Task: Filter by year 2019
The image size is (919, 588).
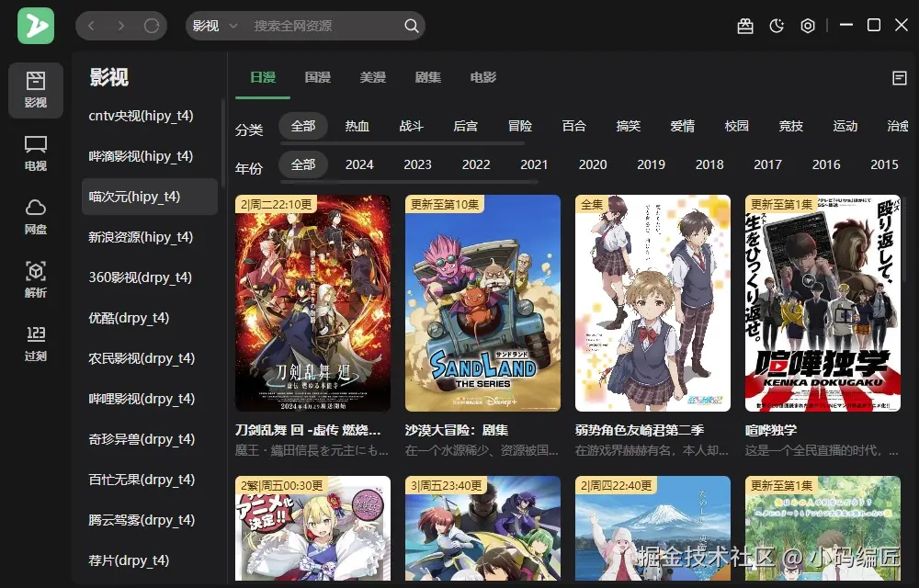Action: click(652, 164)
